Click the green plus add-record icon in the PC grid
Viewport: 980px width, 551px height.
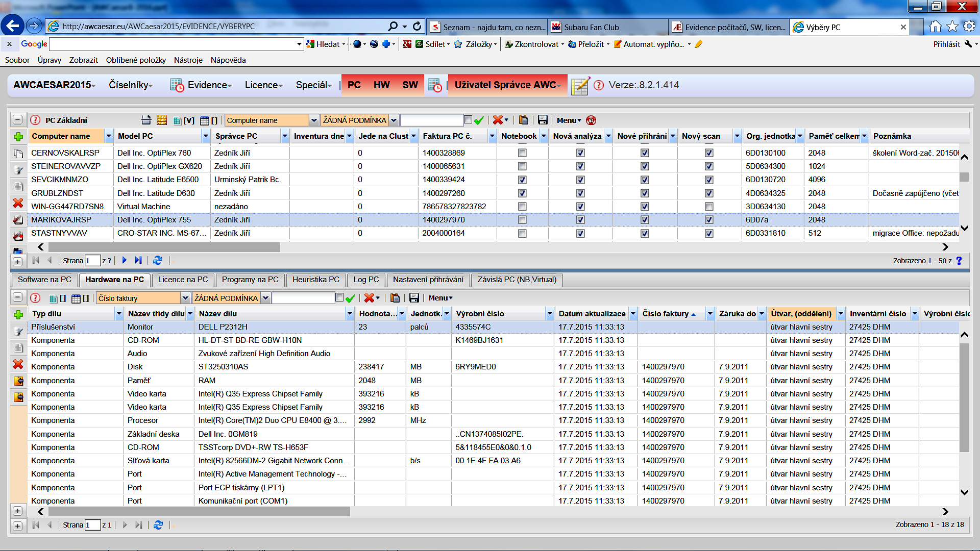(18, 136)
